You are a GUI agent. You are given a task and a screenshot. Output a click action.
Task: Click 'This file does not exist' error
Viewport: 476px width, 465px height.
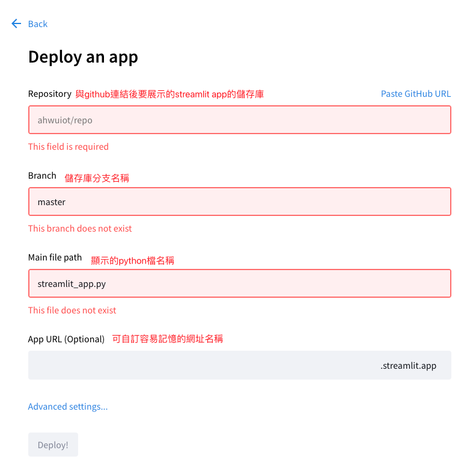click(x=72, y=310)
